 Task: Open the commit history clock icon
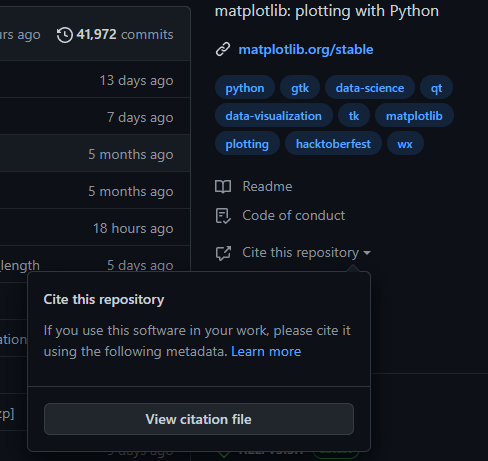(65, 35)
